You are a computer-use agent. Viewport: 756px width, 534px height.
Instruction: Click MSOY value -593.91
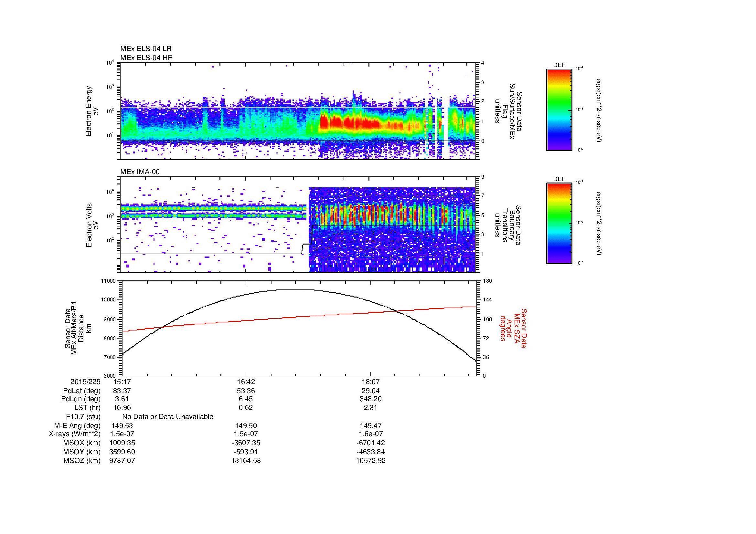click(x=246, y=452)
